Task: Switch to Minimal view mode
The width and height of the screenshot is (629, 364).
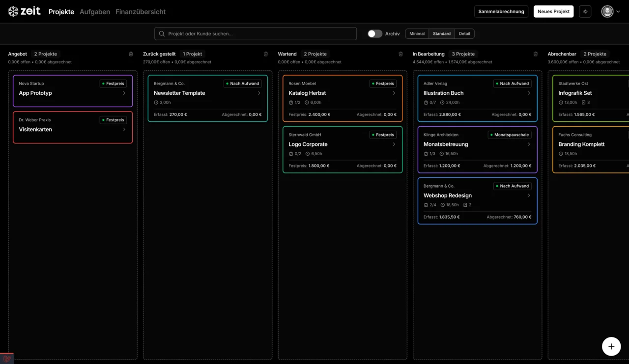Action: [417, 34]
